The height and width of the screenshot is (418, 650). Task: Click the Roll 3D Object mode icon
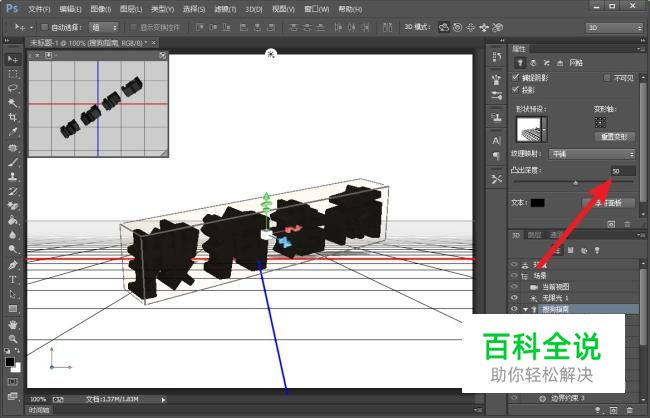click(457, 27)
